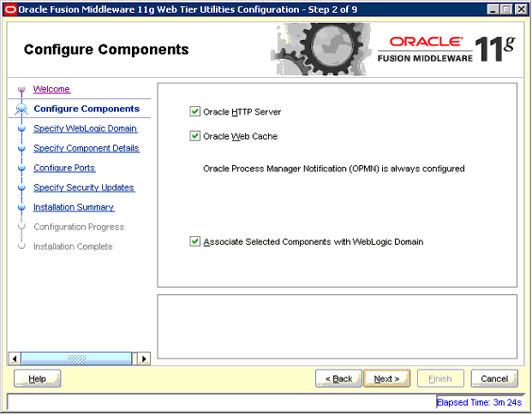Click the right scroll arrow in the navigation pane
This screenshot has height=415, width=532.
pyautogui.click(x=144, y=359)
